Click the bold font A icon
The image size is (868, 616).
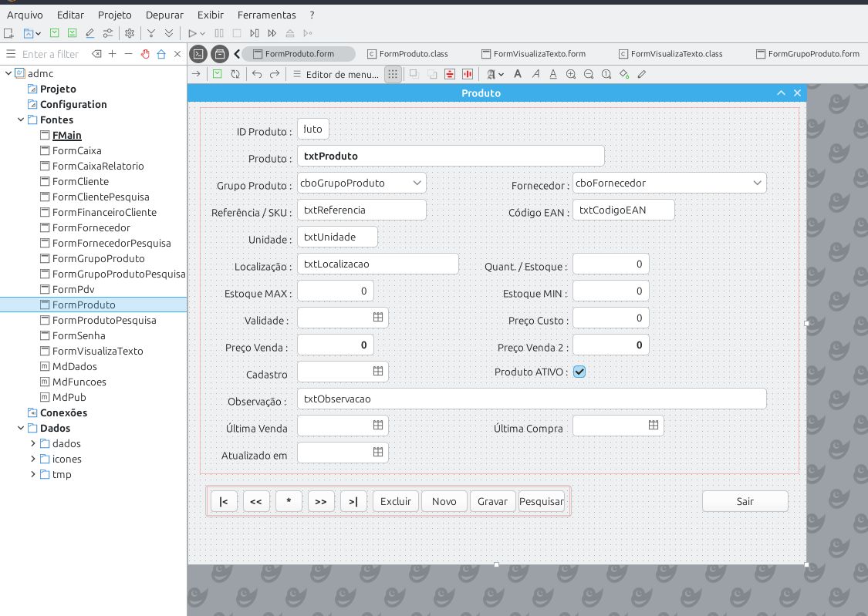pyautogui.click(x=517, y=74)
